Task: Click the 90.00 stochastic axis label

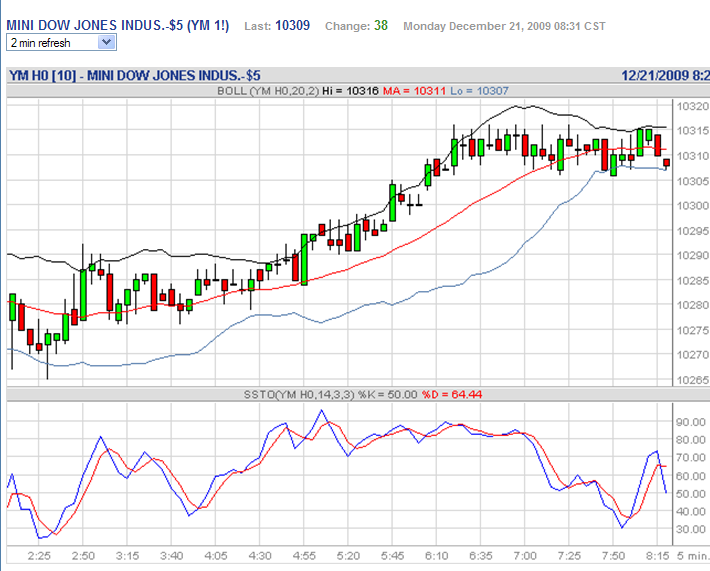Action: coord(691,422)
